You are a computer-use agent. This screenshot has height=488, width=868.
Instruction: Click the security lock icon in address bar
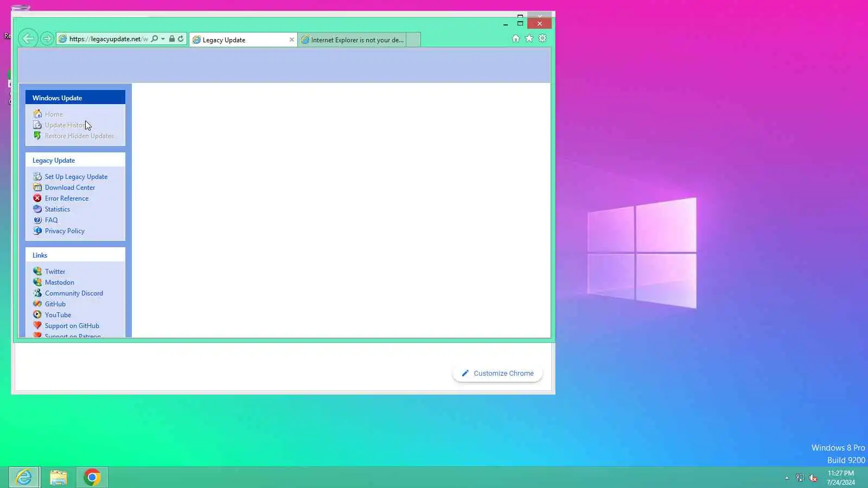tap(172, 38)
